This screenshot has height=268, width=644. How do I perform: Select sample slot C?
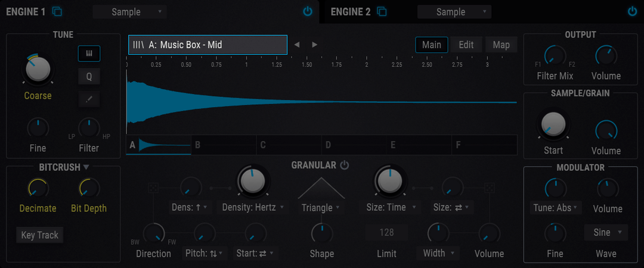pyautogui.click(x=289, y=145)
